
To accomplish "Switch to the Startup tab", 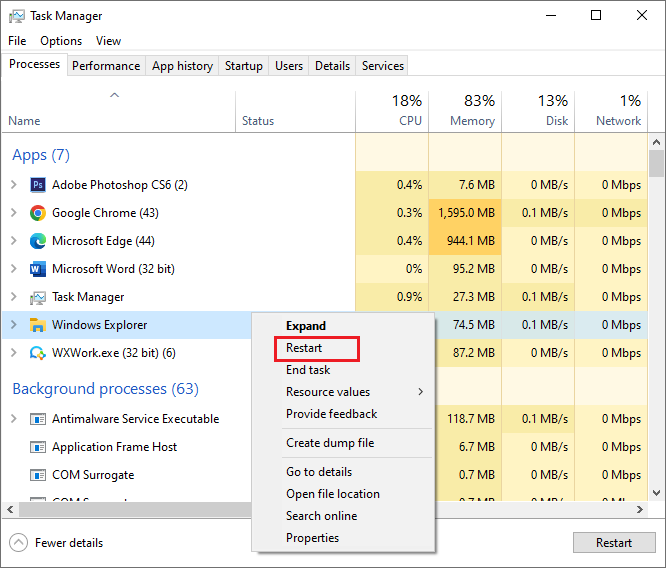I will pos(244,66).
